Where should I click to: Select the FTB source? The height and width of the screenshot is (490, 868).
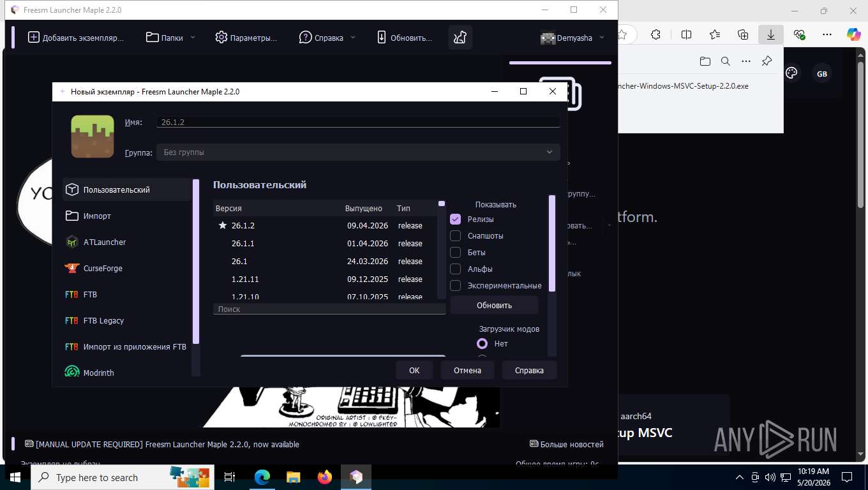(127, 294)
